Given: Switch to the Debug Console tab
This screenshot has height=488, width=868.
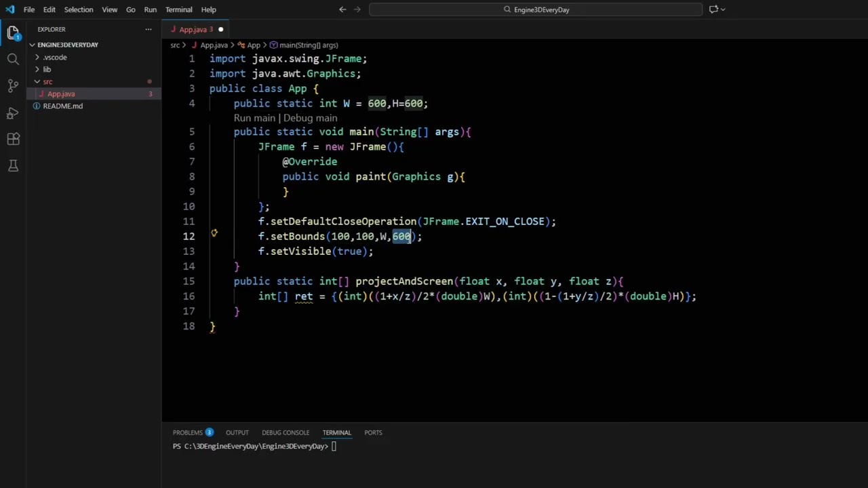Looking at the screenshot, I should 285,432.
